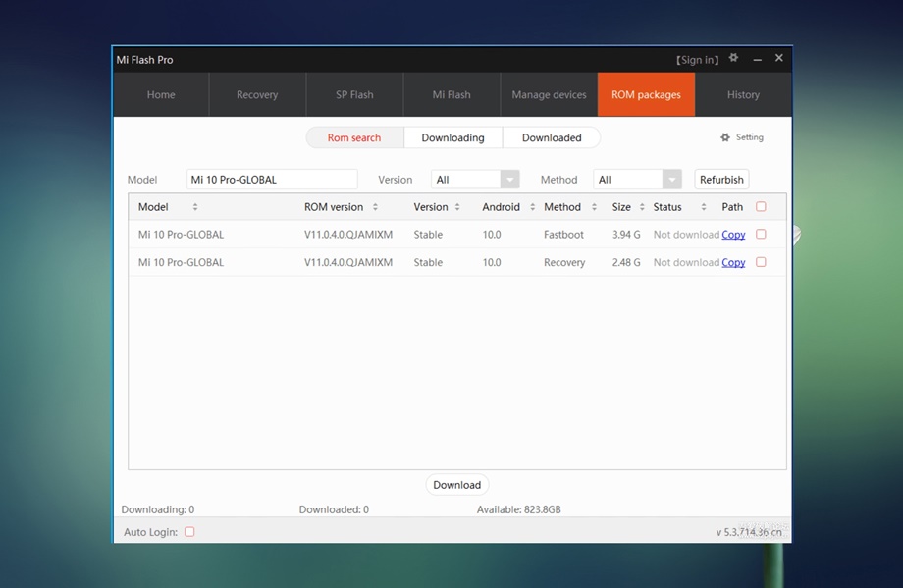Click the Available: 823.8GB status text
903x588 pixels.
[x=519, y=509]
